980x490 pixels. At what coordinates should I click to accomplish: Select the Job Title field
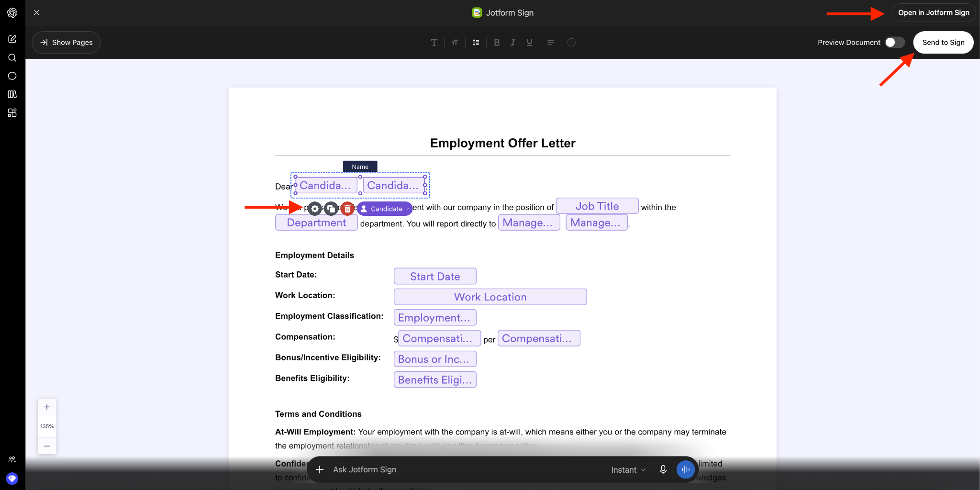click(x=597, y=206)
